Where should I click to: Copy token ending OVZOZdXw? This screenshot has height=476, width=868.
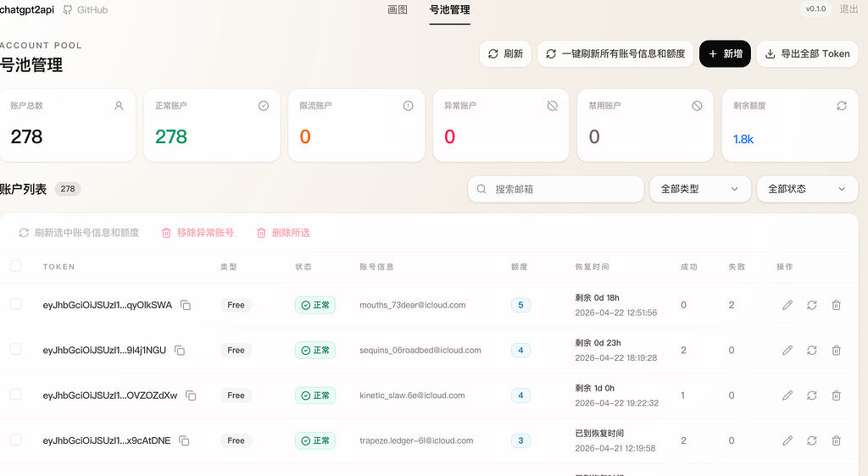pos(191,396)
